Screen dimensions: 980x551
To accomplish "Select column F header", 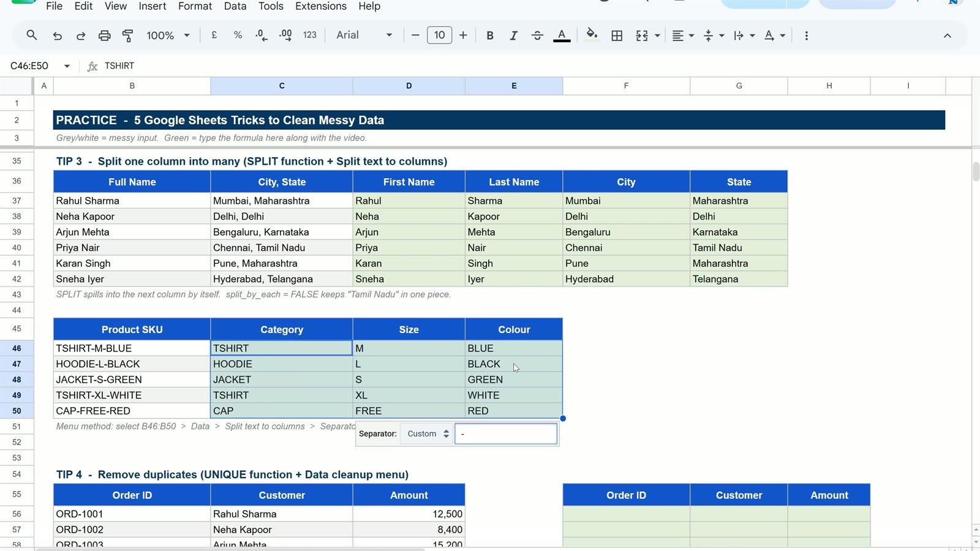I will (x=626, y=86).
